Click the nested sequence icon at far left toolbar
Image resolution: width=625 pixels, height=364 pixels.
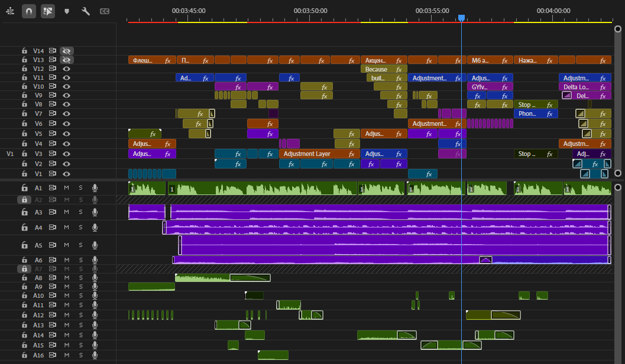pos(10,11)
